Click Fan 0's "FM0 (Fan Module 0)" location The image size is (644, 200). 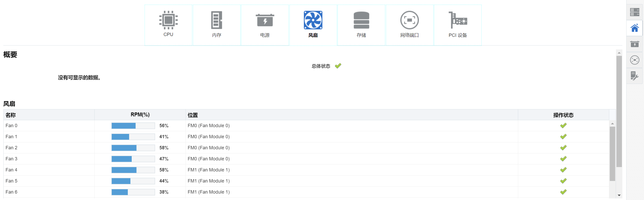pyautogui.click(x=209, y=126)
